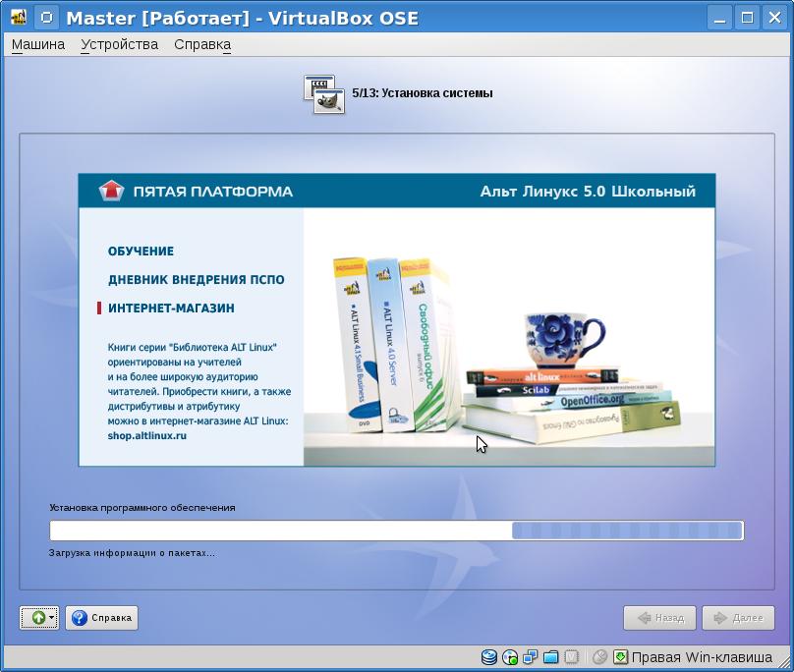Click the Назад back button
The height and width of the screenshot is (672, 794).
pyautogui.click(x=659, y=618)
